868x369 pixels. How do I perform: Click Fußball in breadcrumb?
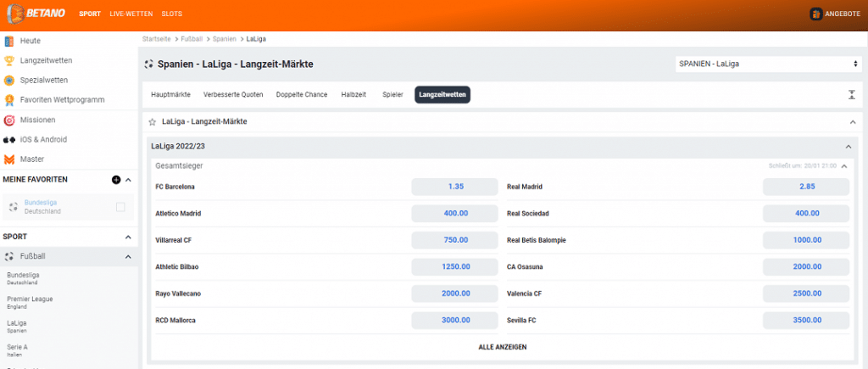pos(192,39)
